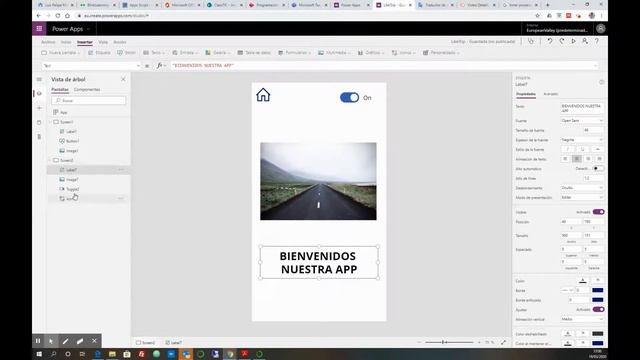Viewport: 640px width, 360px height.
Task: Open the Alineación vertical dropdown
Action: click(582, 319)
